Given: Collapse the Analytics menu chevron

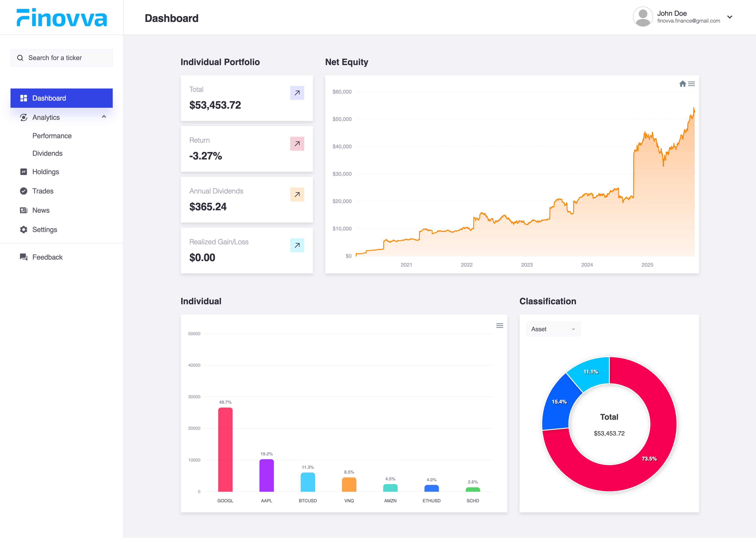Looking at the screenshot, I should click(x=104, y=117).
